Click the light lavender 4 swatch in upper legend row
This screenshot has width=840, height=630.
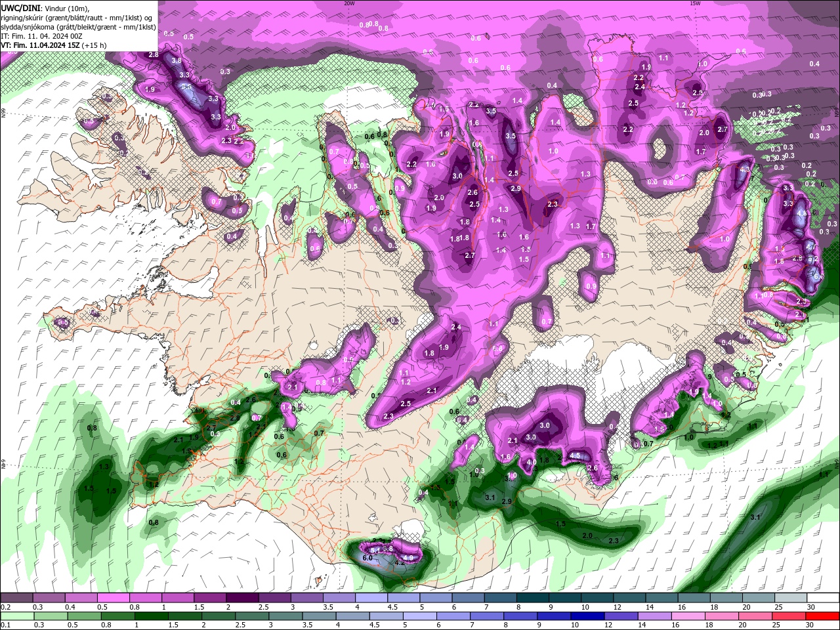(x=370, y=598)
